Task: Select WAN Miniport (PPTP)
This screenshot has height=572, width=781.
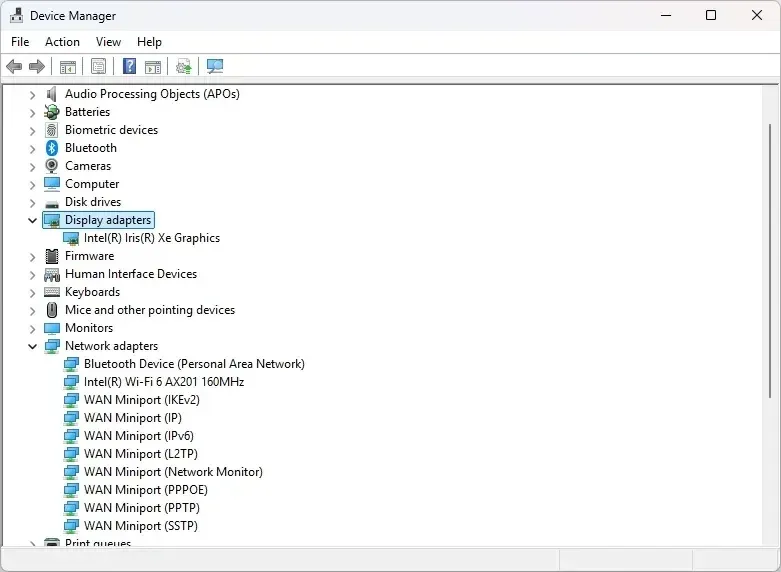Action: pos(141,508)
